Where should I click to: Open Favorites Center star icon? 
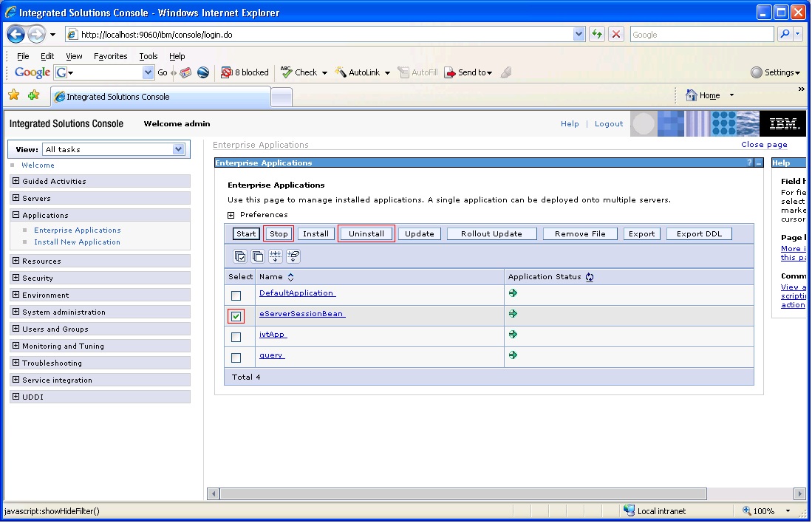tap(14, 95)
